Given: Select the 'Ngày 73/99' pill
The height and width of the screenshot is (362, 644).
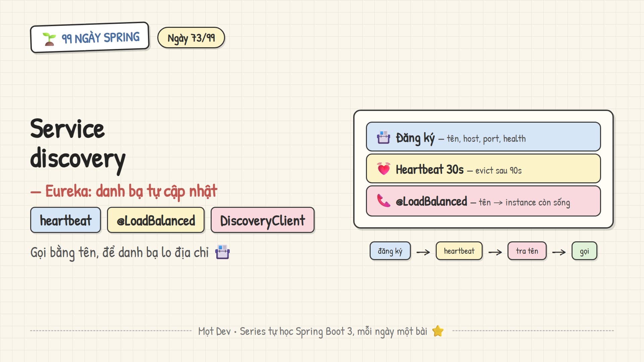Looking at the screenshot, I should pyautogui.click(x=191, y=38).
